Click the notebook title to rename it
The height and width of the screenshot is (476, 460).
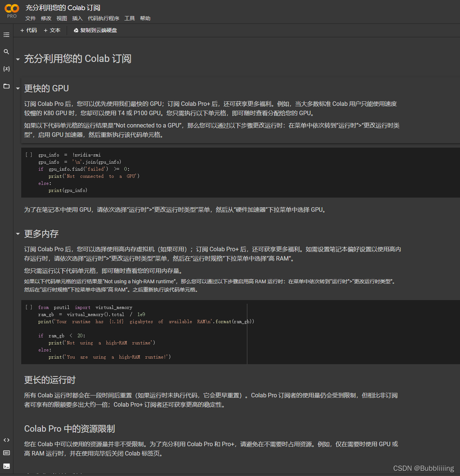(63, 7)
